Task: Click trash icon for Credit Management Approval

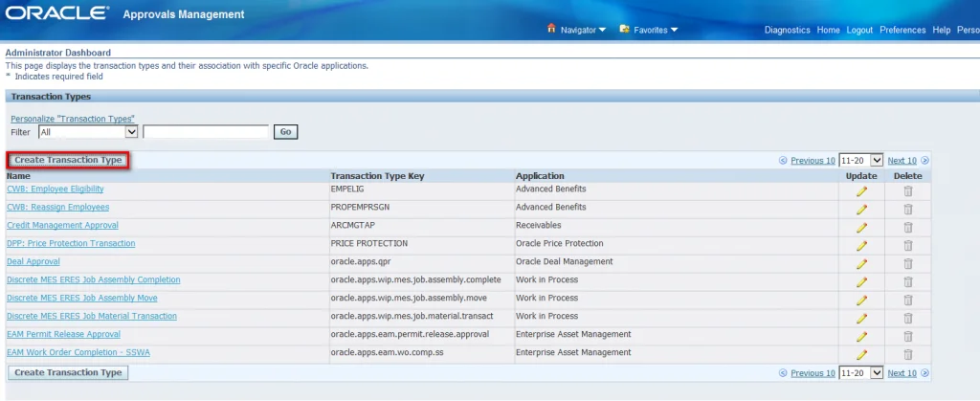Action: pyautogui.click(x=908, y=228)
